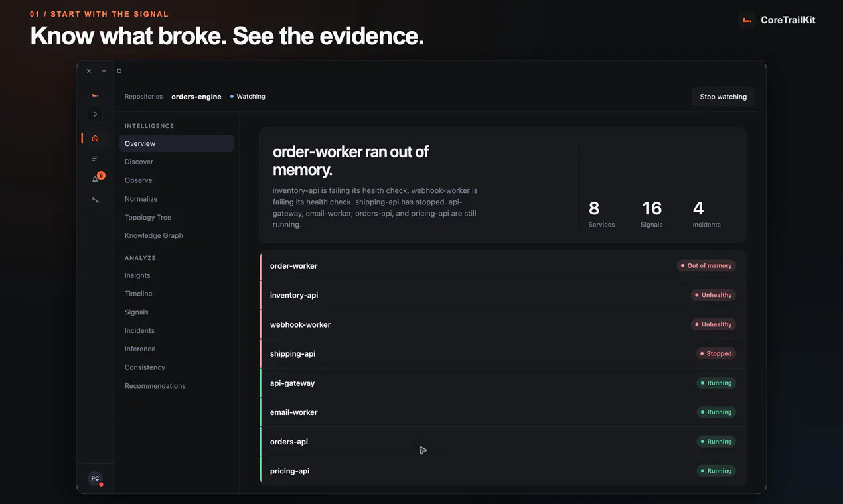Click the orders-engine repository name
This screenshot has height=504, width=843.
pyautogui.click(x=196, y=97)
